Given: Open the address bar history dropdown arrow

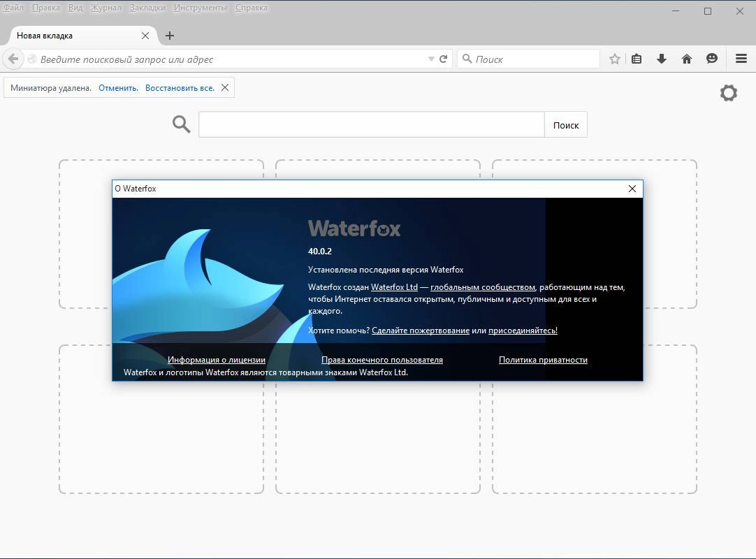Looking at the screenshot, I should pyautogui.click(x=431, y=59).
